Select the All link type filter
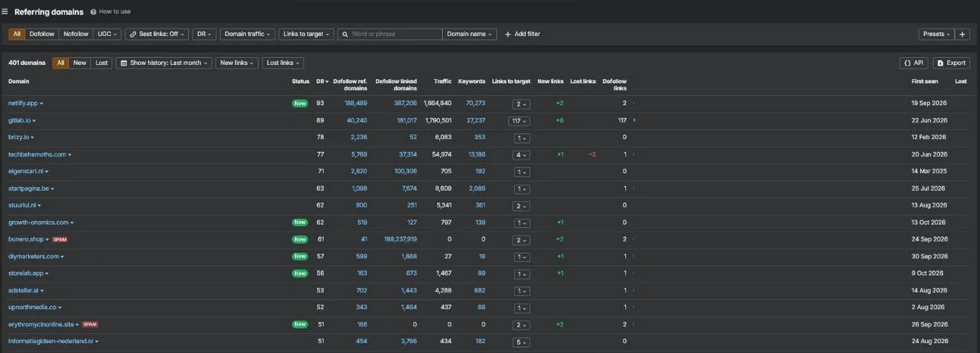This screenshot has width=980, height=353. tap(17, 34)
